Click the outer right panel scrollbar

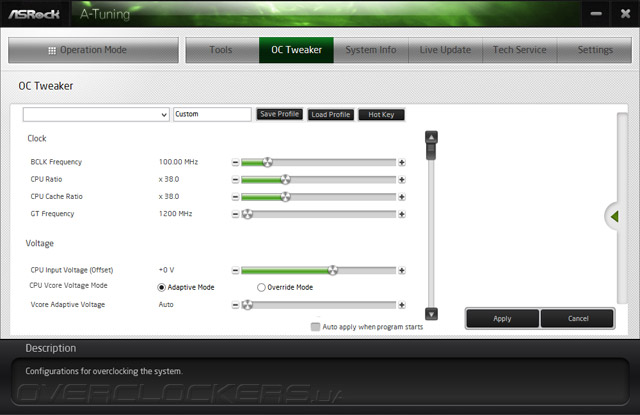(x=622, y=208)
